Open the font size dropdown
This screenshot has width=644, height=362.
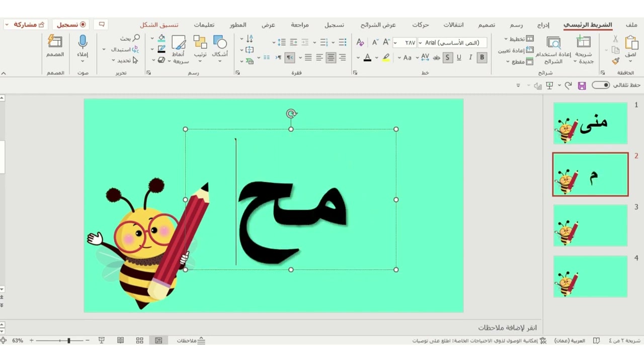[x=395, y=43]
